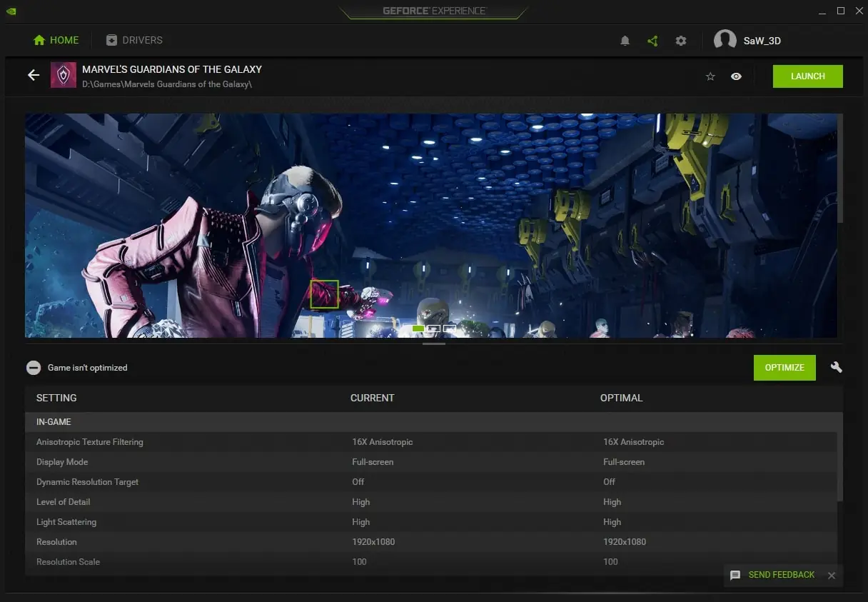The height and width of the screenshot is (602, 868).
Task: Click the SaW_3D username
Action: tap(762, 41)
